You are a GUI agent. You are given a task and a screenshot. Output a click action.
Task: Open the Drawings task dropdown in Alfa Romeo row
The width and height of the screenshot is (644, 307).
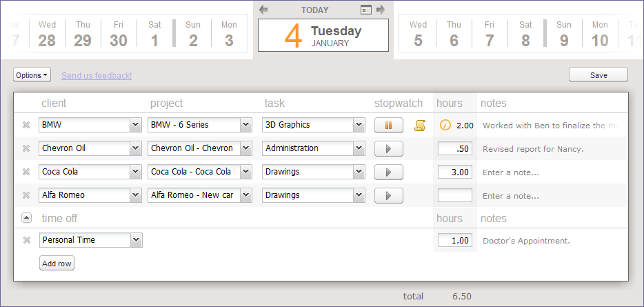[359, 195]
